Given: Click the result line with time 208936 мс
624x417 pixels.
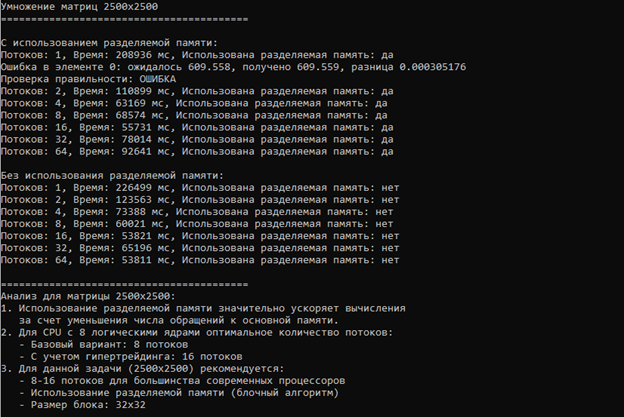Looking at the screenshot, I should [197, 55].
